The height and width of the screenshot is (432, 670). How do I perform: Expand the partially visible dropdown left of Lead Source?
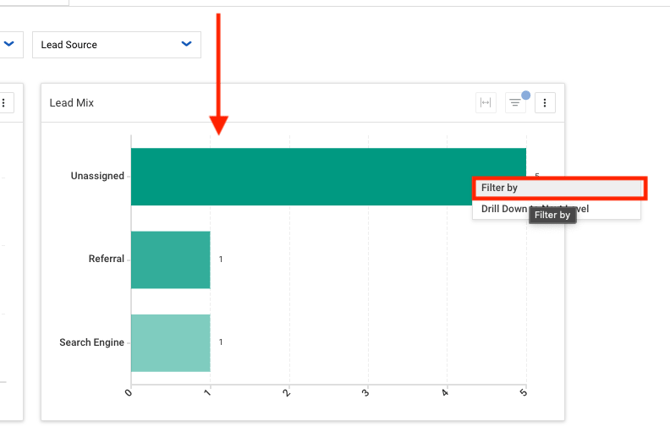(x=10, y=44)
